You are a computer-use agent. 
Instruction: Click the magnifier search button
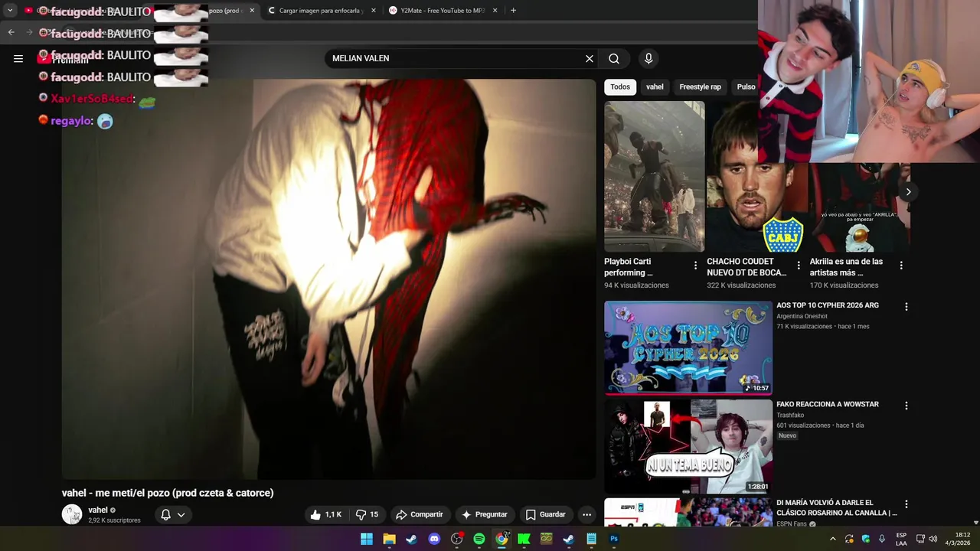(614, 58)
